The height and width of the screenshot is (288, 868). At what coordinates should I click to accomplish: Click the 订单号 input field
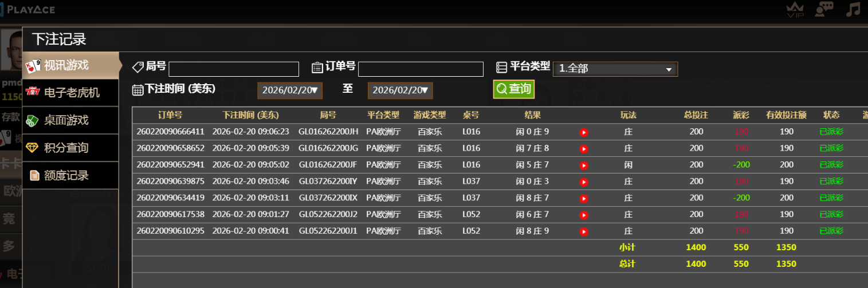click(x=421, y=69)
